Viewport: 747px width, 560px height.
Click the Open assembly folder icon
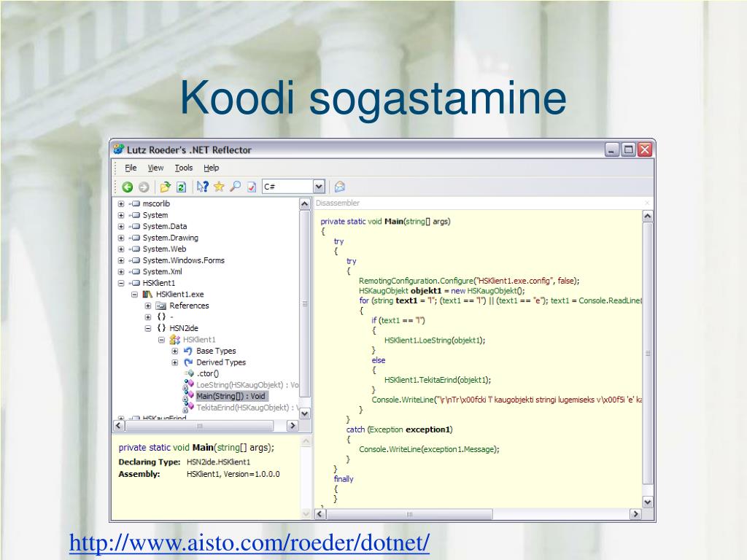[166, 187]
